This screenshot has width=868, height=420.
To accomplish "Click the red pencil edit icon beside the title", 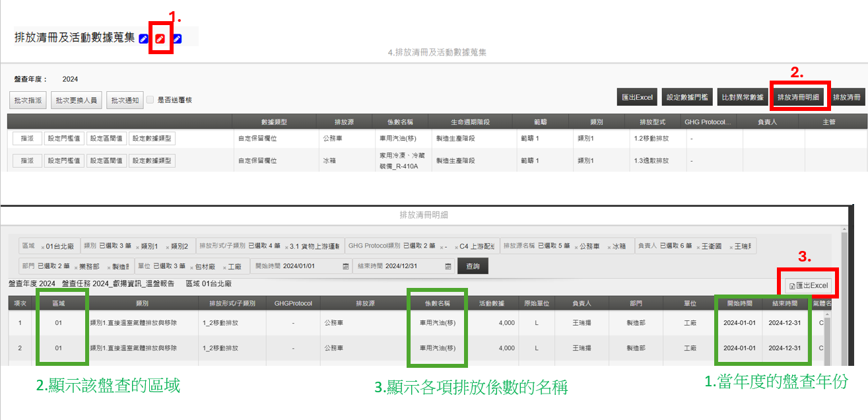I will click(160, 39).
